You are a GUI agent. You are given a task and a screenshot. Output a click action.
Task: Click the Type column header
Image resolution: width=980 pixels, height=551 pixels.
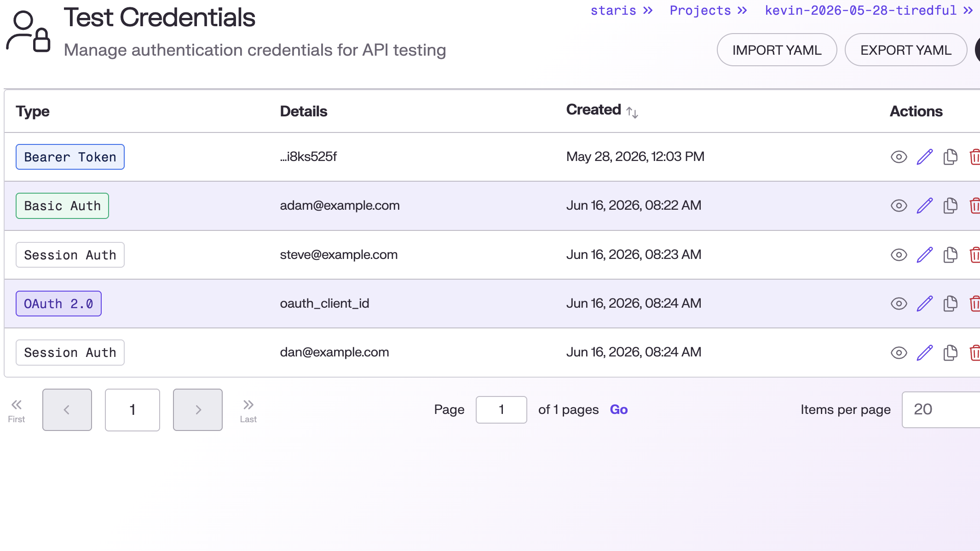coord(33,112)
